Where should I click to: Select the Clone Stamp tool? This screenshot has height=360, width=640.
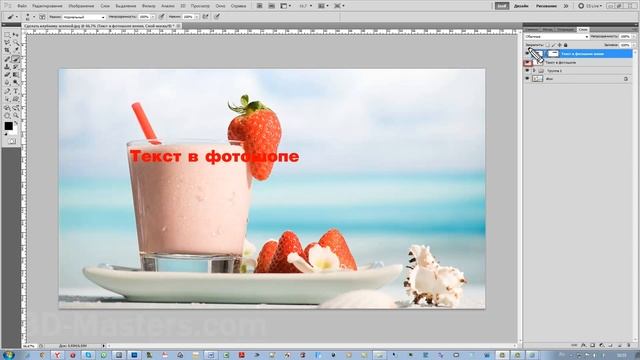(7, 67)
